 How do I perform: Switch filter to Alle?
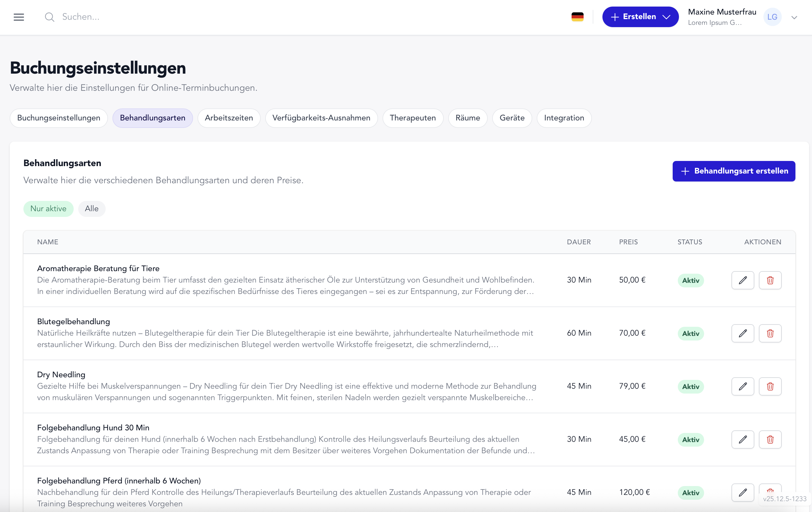(91, 208)
